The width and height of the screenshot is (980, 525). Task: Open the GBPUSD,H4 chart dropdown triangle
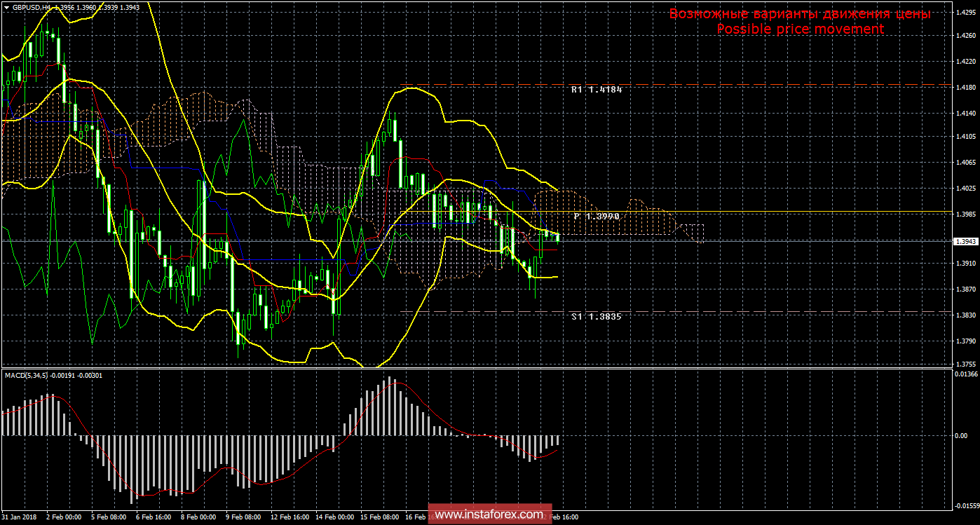coord(6,7)
